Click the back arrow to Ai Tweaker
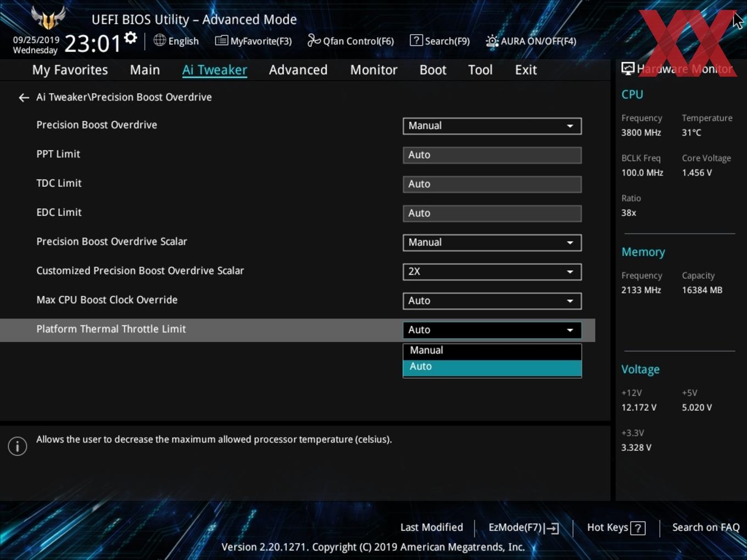 (x=24, y=97)
